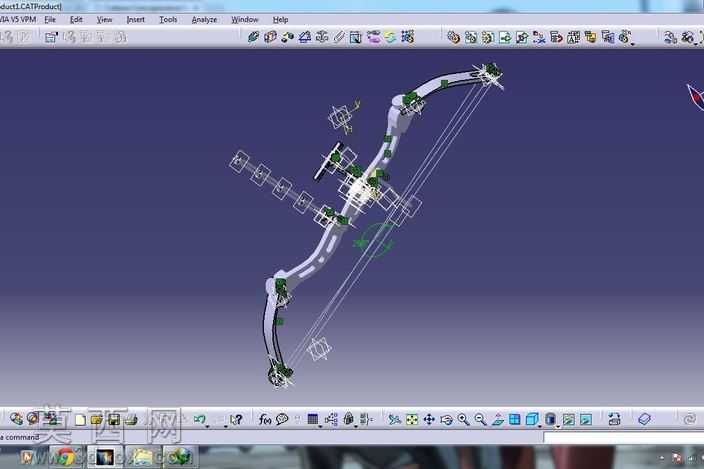The width and height of the screenshot is (704, 469).
Task: Click the Fit All In icon
Action: click(412, 420)
